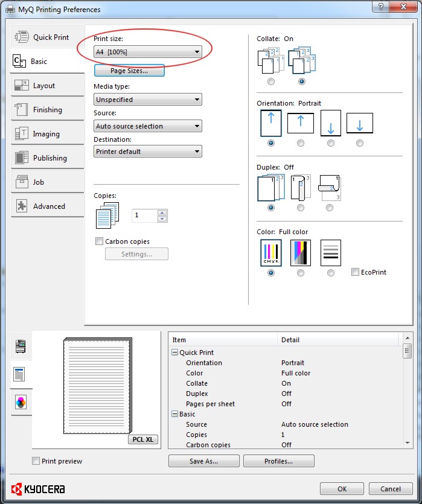Switch to the Layout tab
422x504 pixels.
[x=44, y=86]
